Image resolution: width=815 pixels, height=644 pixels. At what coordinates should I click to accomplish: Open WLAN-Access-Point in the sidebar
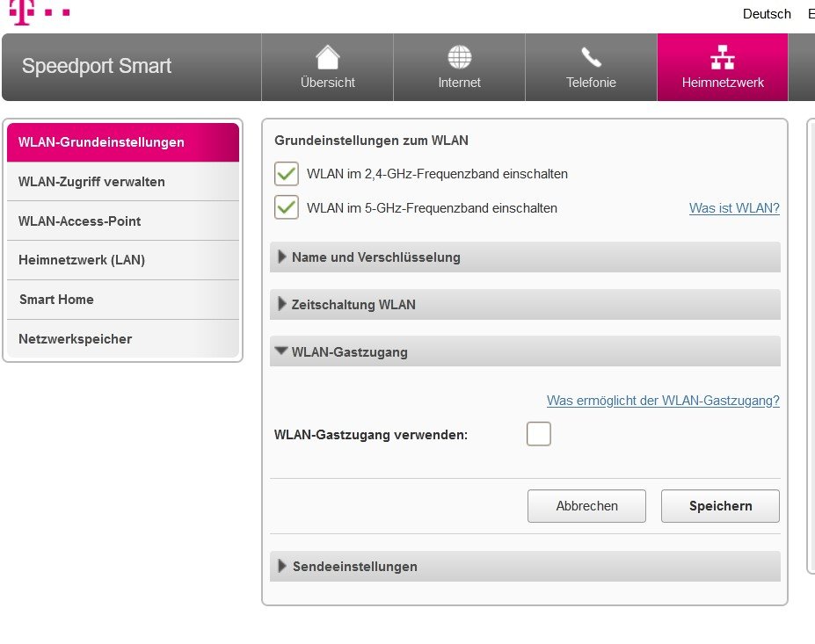pos(123,221)
